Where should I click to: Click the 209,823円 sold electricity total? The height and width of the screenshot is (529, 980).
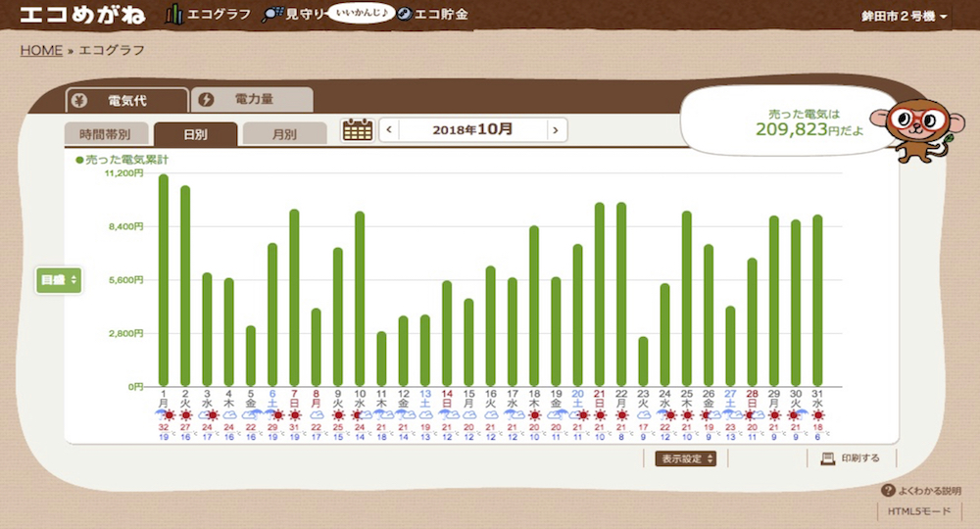point(809,129)
